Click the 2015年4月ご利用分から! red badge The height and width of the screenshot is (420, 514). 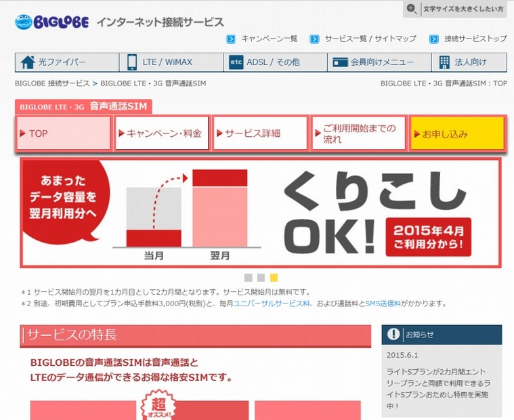click(429, 237)
